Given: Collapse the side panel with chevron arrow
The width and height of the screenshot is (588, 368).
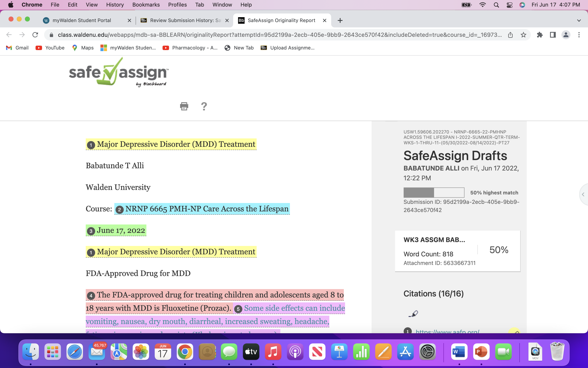Looking at the screenshot, I should (x=583, y=194).
